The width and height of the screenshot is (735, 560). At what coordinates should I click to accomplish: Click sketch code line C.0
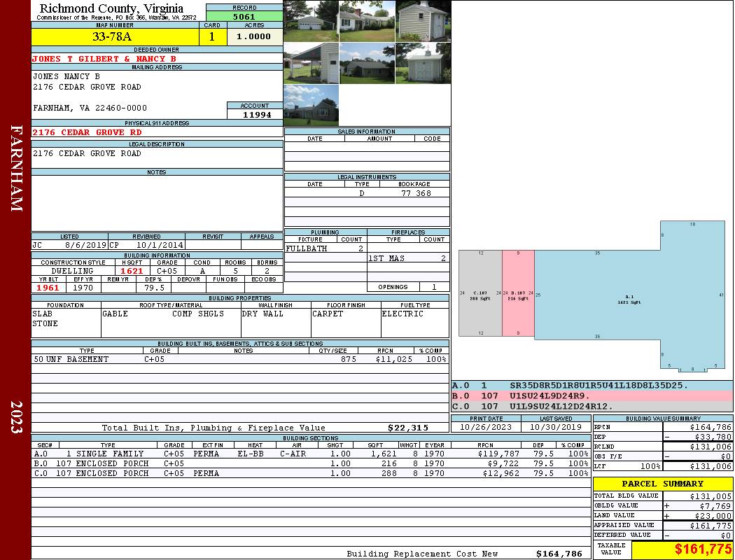[592, 406]
